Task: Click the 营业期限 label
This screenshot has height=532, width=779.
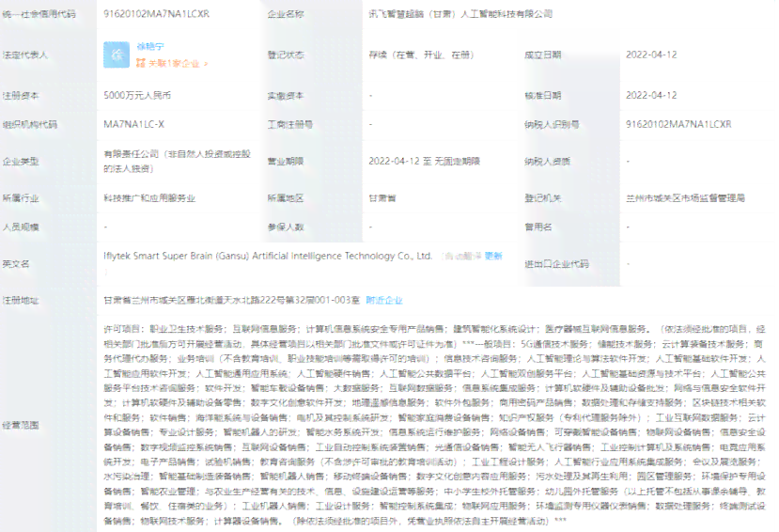Action: [286, 162]
